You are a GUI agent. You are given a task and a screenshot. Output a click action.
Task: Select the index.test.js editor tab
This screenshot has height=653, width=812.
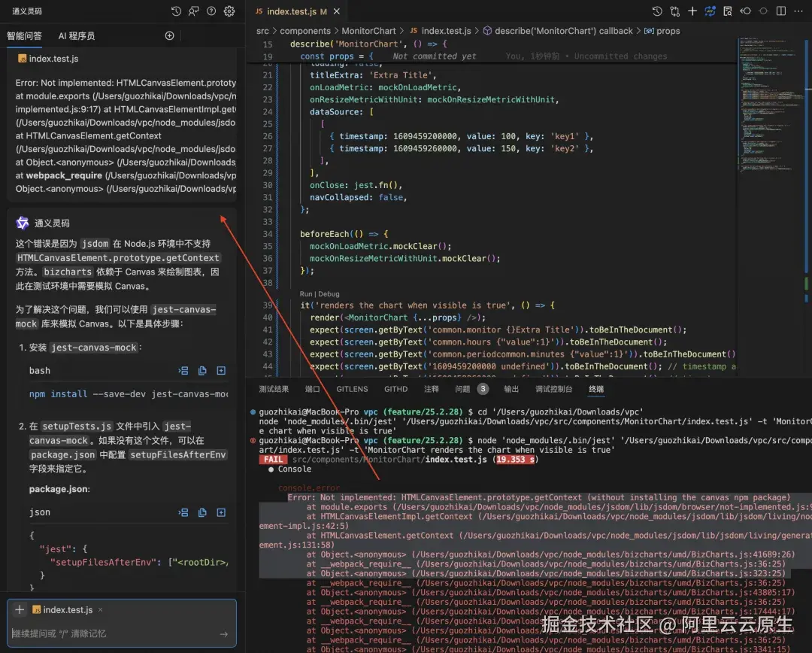(297, 11)
